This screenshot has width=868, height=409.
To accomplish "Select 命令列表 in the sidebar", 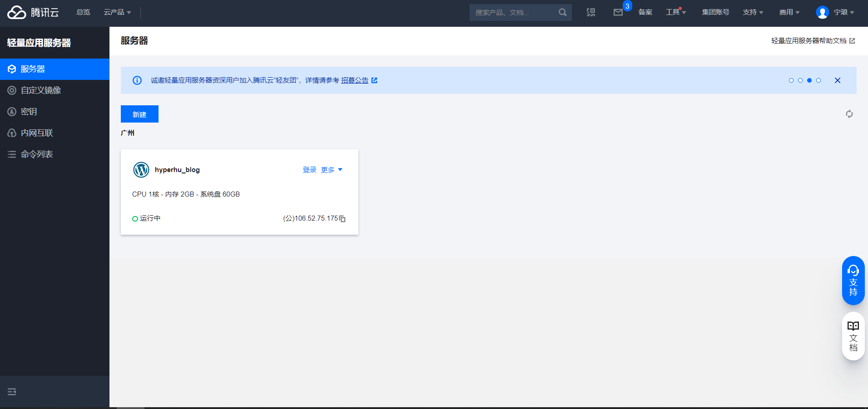I will pos(55,154).
